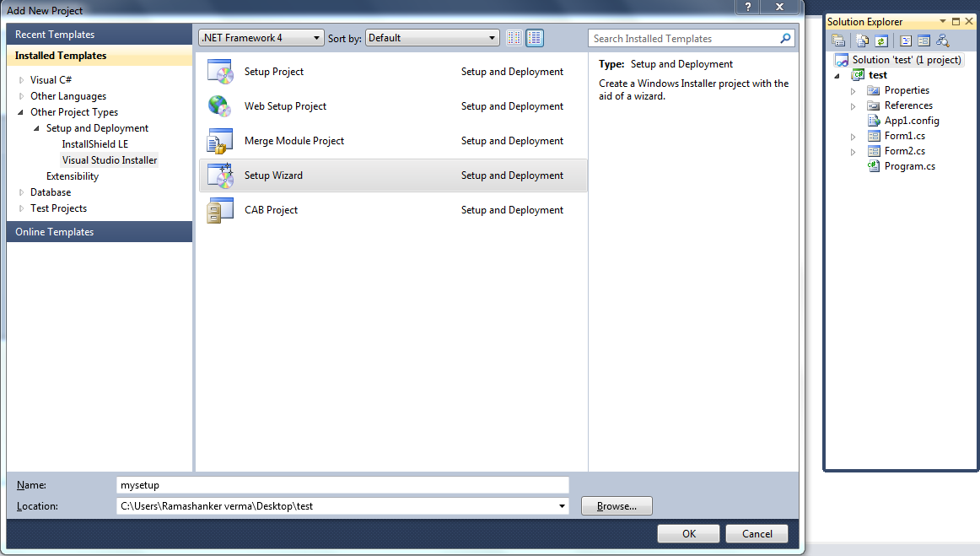Select the Installed Templates section
The height and width of the screenshot is (556, 980).
61,55
